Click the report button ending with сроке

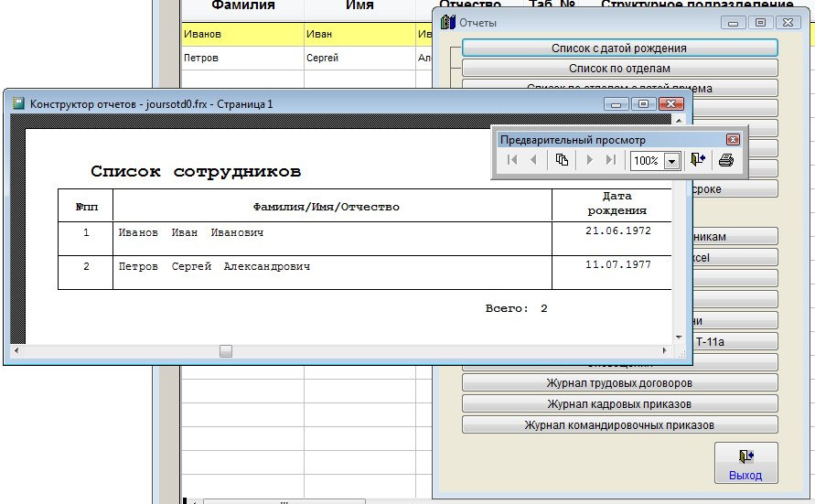point(735,189)
